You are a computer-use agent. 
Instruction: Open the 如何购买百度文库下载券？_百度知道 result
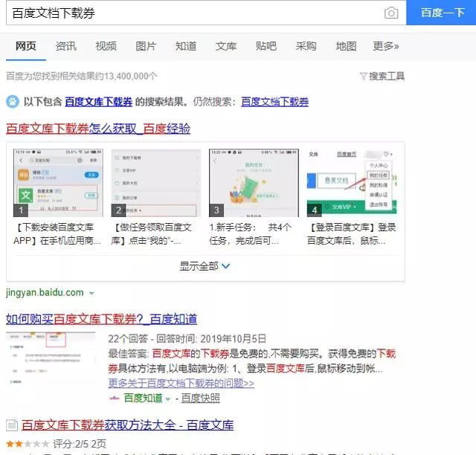point(101,319)
